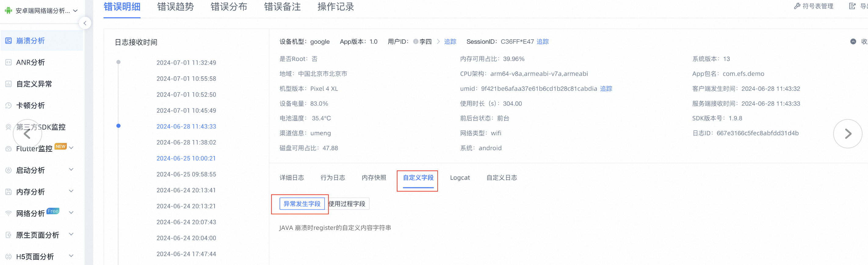Click the info icon beside 李四

click(416, 42)
